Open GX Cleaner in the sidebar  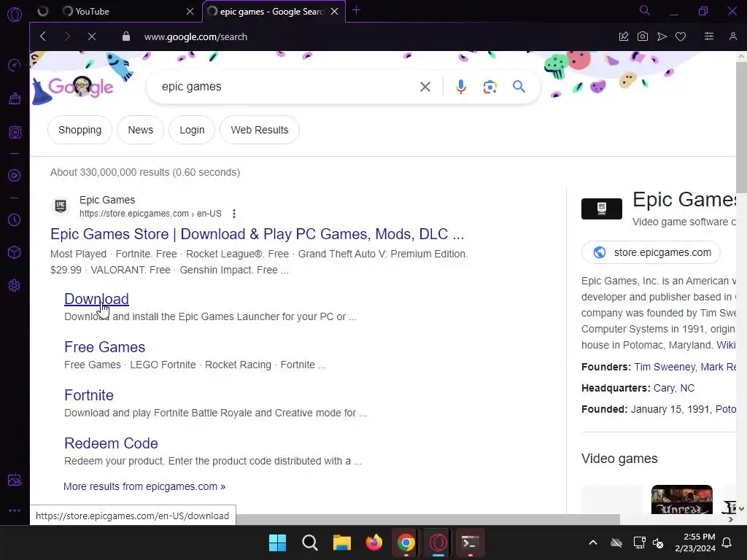[x=15, y=98]
